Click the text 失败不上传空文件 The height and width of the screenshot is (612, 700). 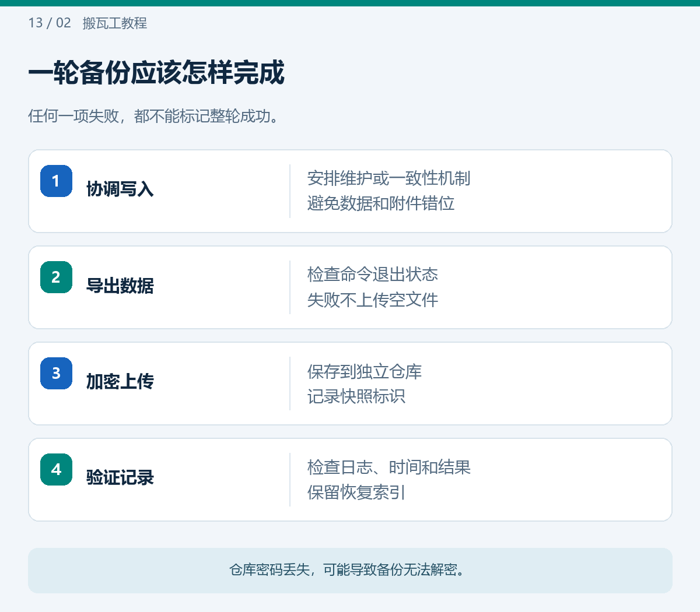(373, 300)
